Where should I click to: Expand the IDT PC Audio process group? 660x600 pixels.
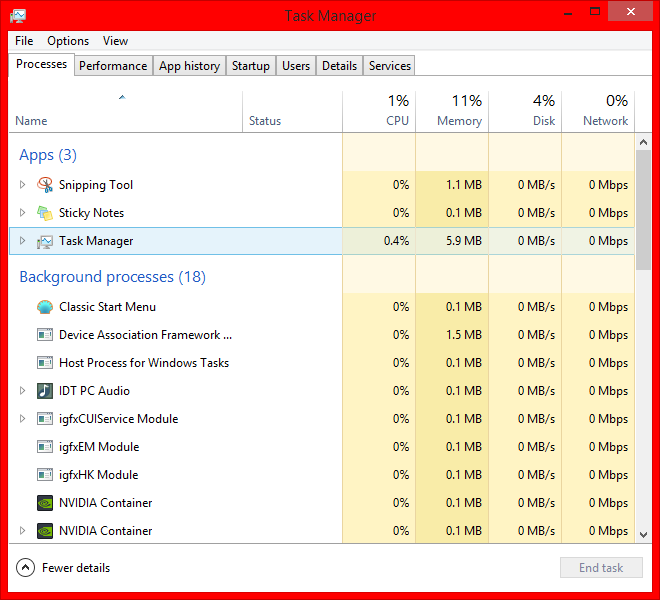pos(22,391)
